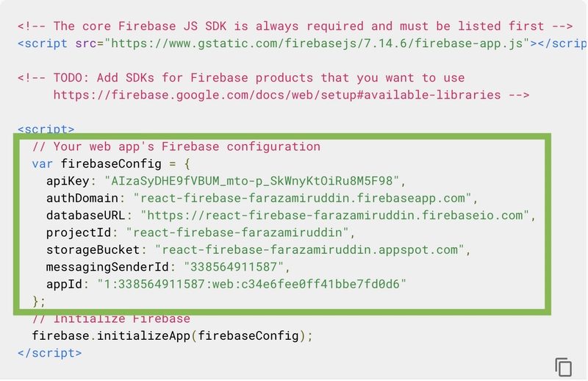Click the gstatic firebase-app.js script URL
This screenshot has height=381, width=588.
(x=317, y=43)
